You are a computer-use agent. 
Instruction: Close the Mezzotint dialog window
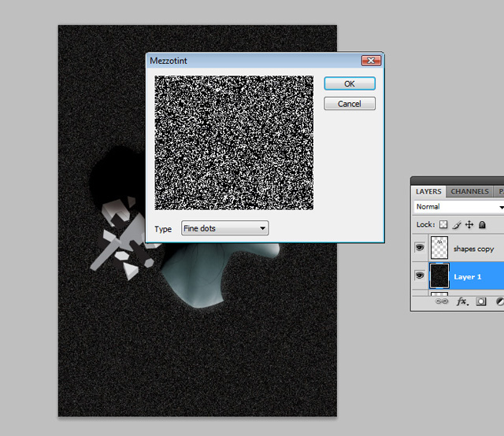(x=371, y=61)
